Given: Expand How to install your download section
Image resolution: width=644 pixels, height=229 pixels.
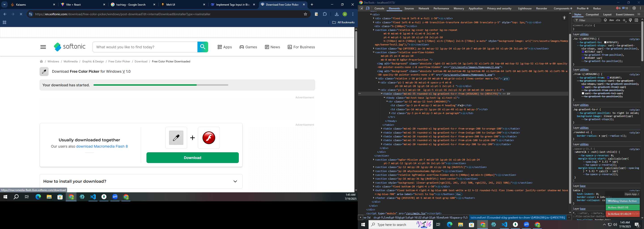Looking at the screenshot, I should click(x=141, y=181).
